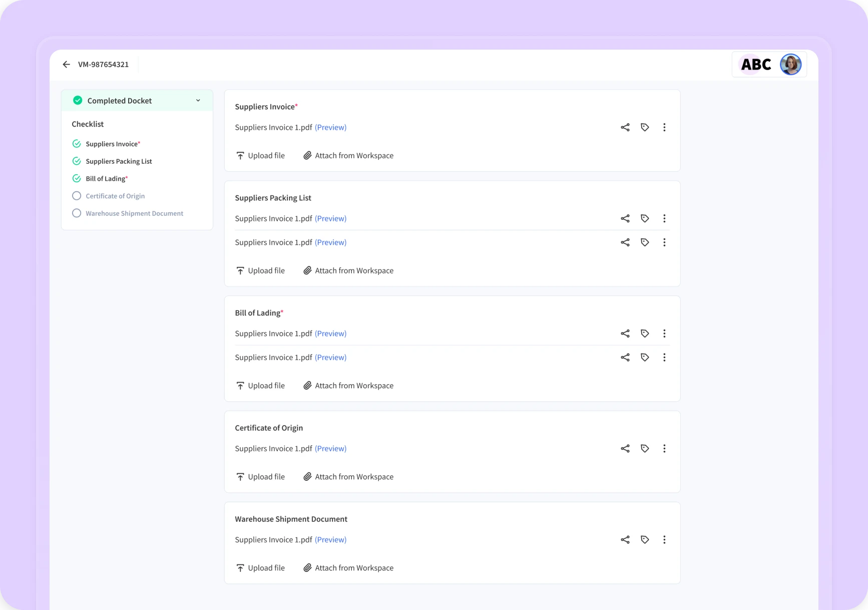The image size is (868, 610).
Task: Open the three-dot menu on second Bill of Lading file
Action: (664, 357)
